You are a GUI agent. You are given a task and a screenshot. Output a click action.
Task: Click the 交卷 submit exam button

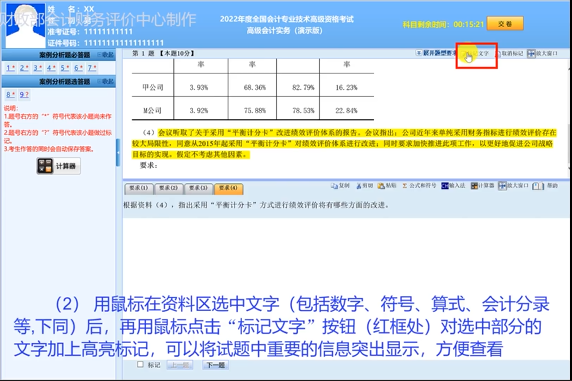(x=505, y=24)
